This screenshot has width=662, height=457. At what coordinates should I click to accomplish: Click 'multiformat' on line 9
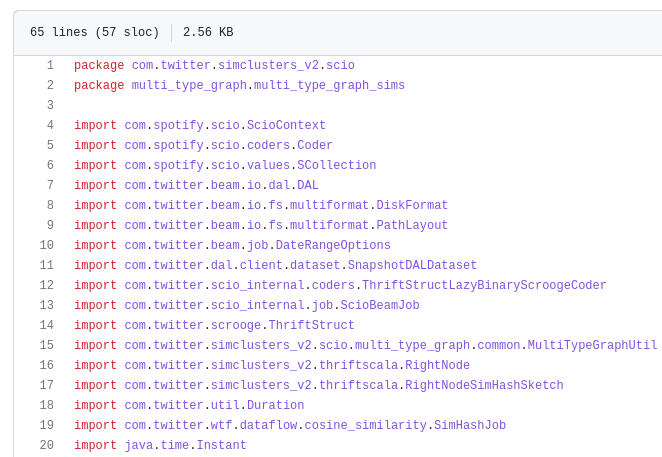[x=329, y=225]
